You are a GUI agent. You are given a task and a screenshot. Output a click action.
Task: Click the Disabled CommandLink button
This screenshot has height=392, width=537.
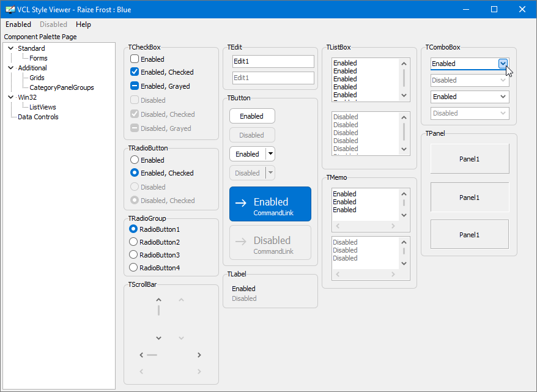click(x=270, y=242)
